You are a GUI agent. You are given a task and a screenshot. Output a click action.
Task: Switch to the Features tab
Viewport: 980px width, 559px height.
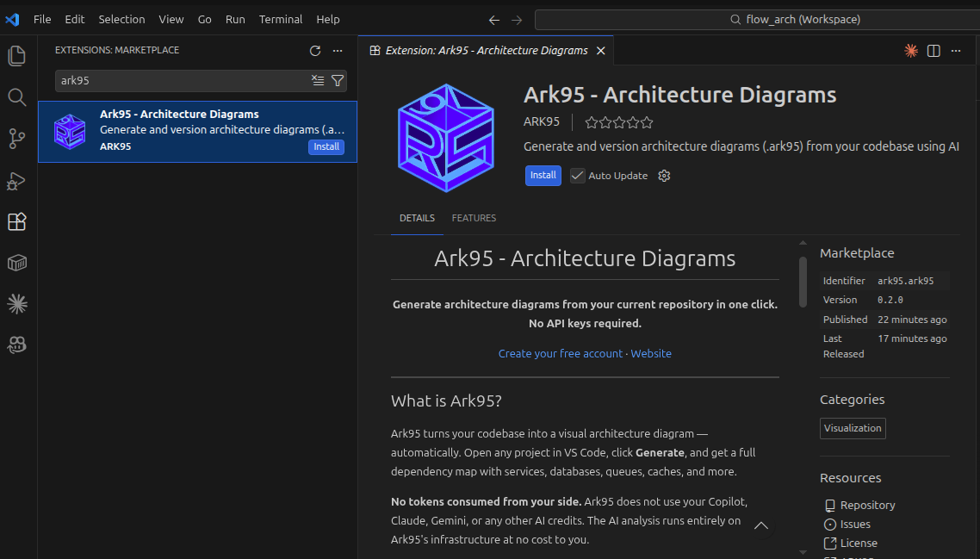474,218
